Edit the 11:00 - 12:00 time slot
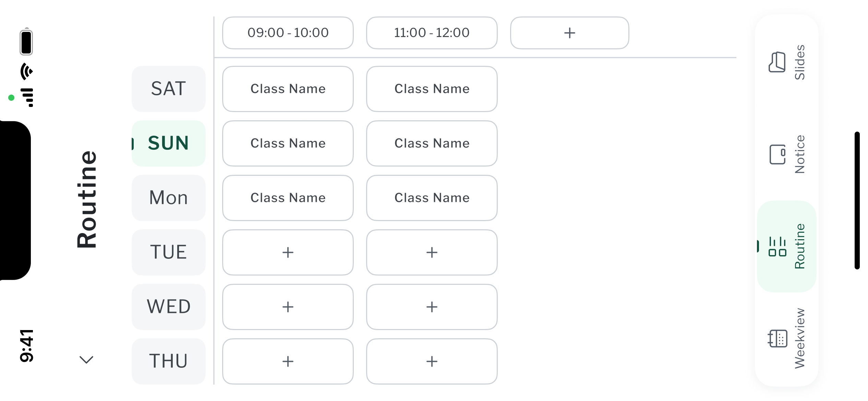The height and width of the screenshot is (401, 868). (x=432, y=33)
